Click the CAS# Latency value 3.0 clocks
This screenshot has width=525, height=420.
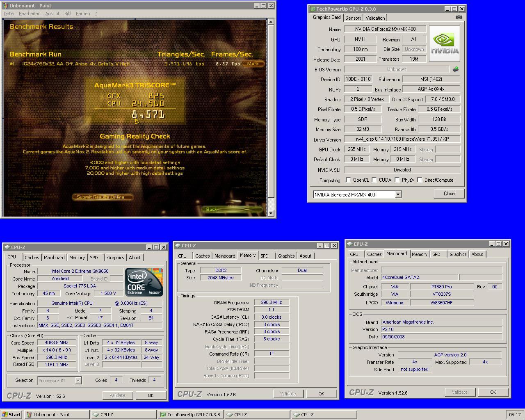(x=272, y=317)
